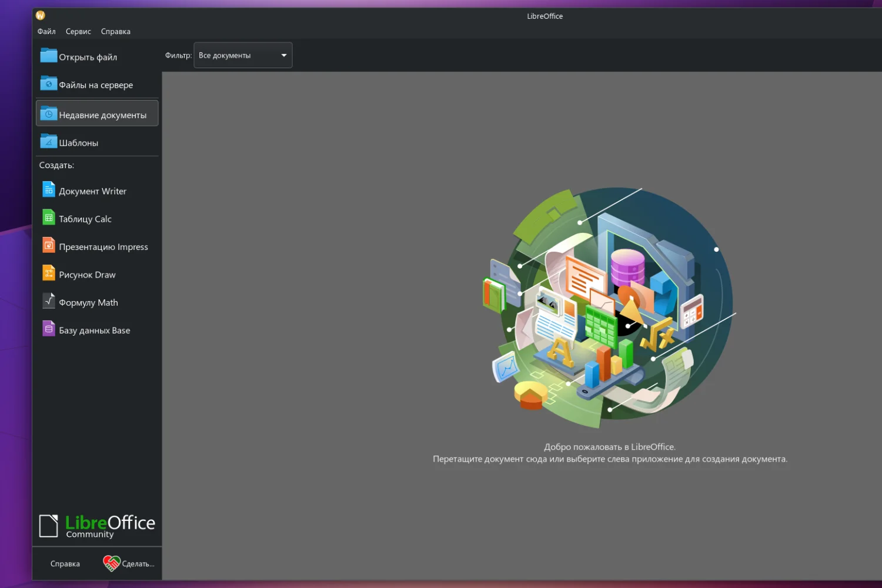Click the LibreOffice Community logo
The image size is (882, 588).
[97, 526]
